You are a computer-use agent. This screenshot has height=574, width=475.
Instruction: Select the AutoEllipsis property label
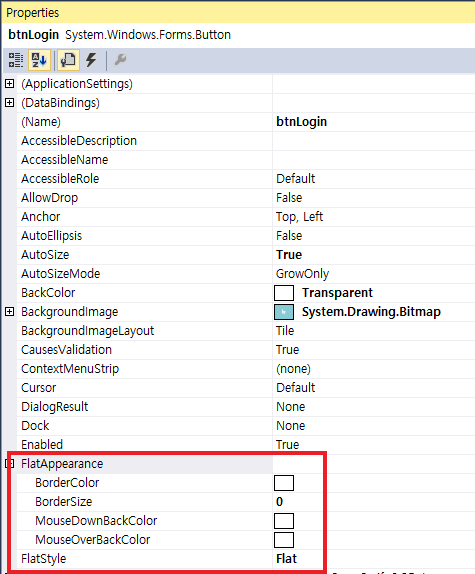[x=52, y=236]
